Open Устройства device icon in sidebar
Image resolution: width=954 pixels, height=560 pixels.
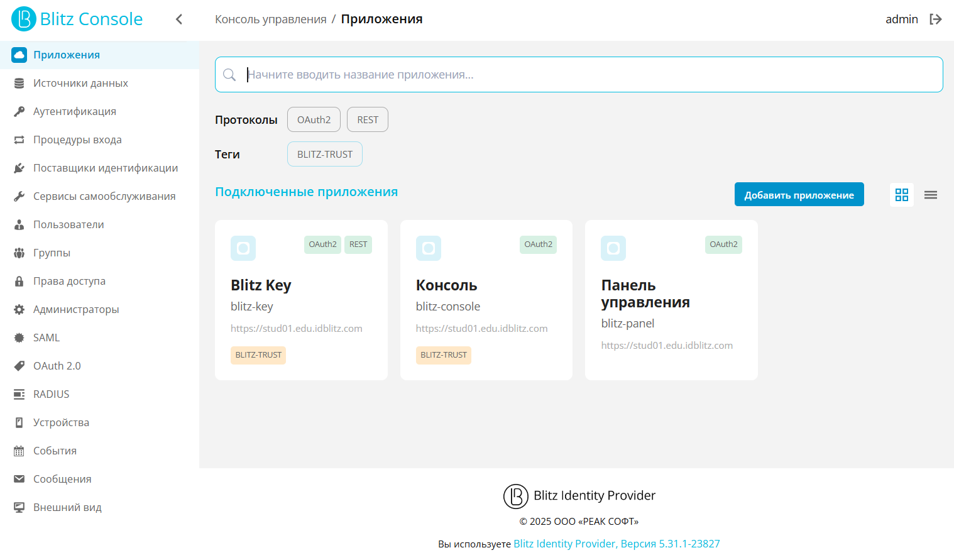19,422
